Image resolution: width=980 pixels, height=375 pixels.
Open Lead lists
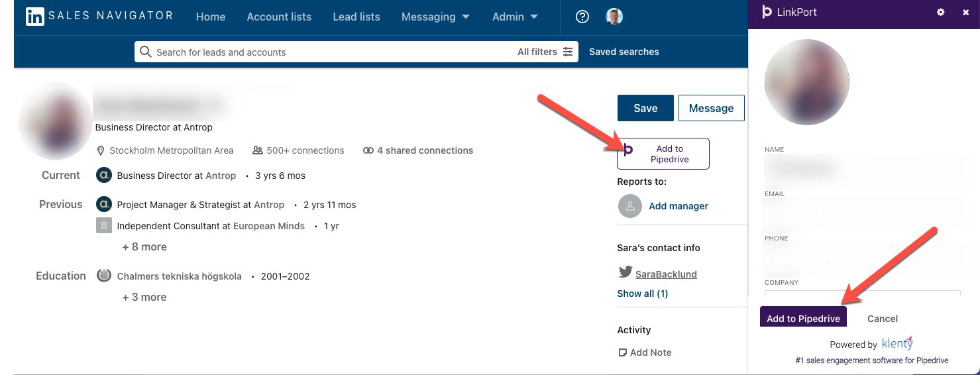click(356, 17)
